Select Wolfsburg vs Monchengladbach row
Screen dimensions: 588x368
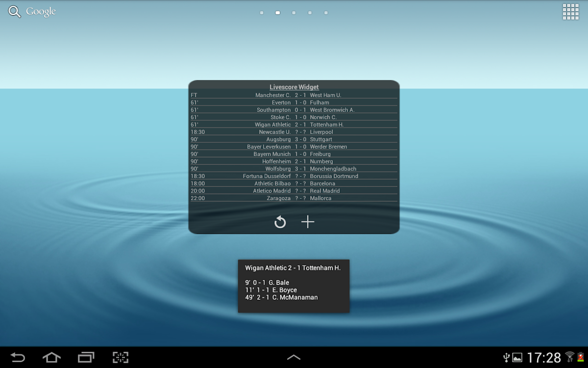[x=294, y=169]
